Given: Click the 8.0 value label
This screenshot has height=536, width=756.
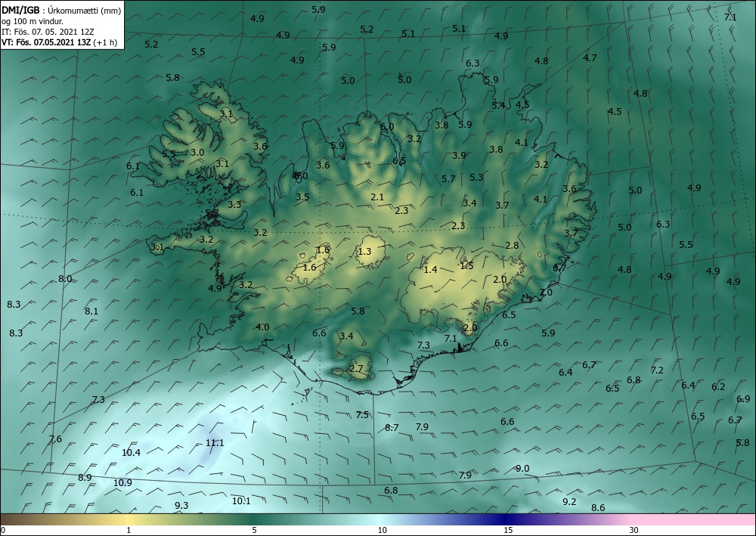Looking at the screenshot, I should (65, 279).
